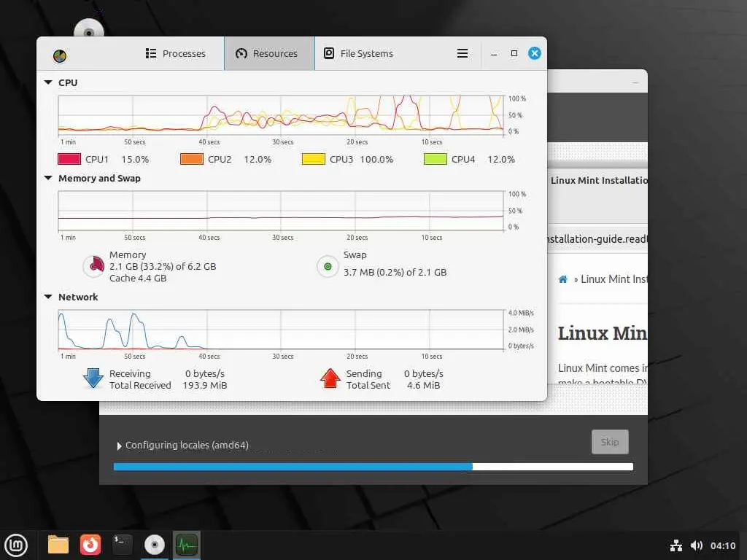Click the Total Sent 4.6 MiB value
This screenshot has height=560, width=747.
click(424, 385)
